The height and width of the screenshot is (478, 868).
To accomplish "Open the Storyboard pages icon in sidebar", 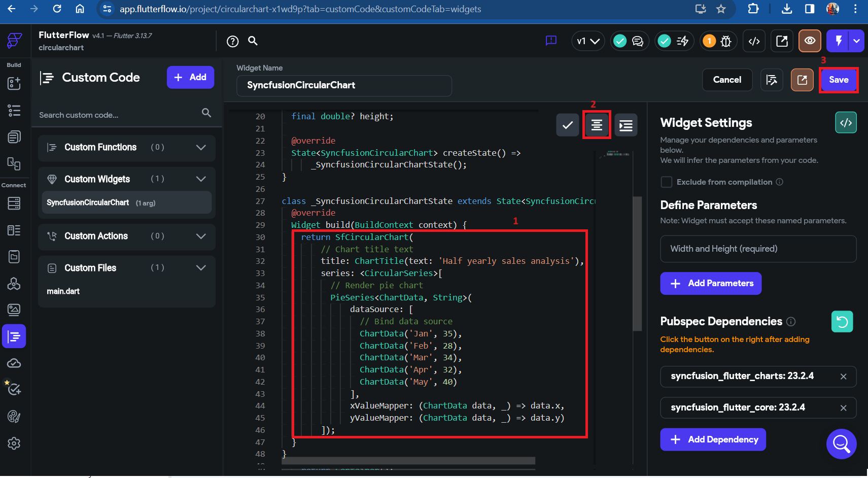I will 14,137.
